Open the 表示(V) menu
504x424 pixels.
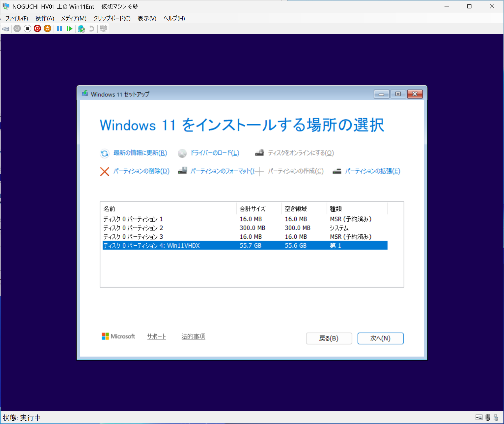click(x=147, y=19)
